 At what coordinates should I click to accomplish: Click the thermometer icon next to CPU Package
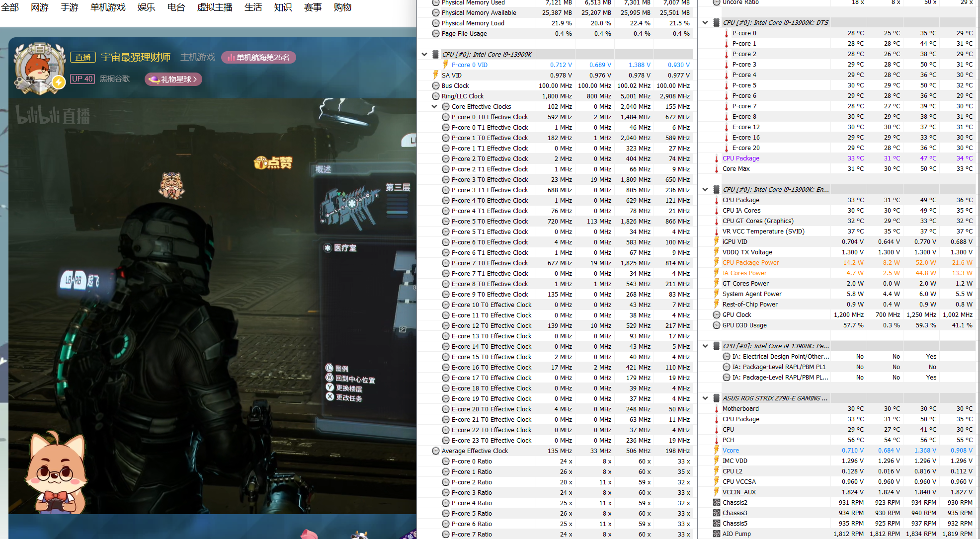[716, 158]
